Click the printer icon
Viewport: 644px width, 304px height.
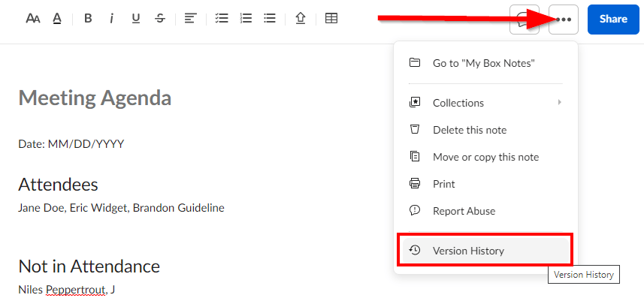coord(415,184)
